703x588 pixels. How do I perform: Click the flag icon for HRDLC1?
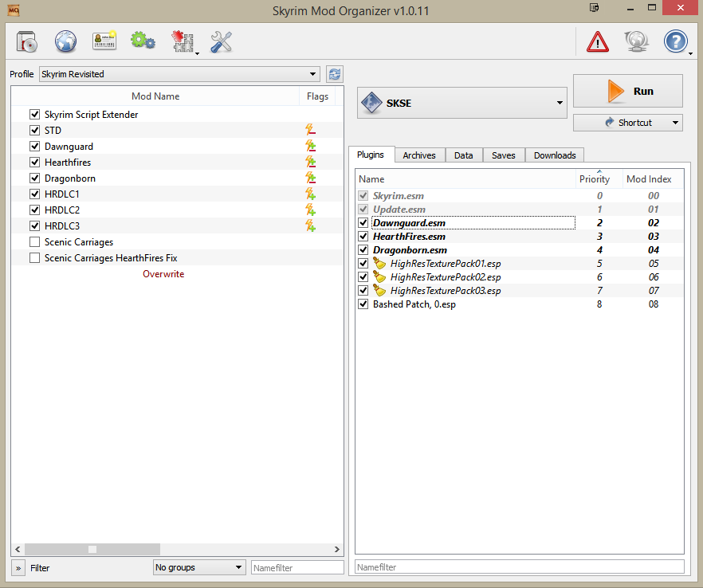pyautogui.click(x=310, y=194)
